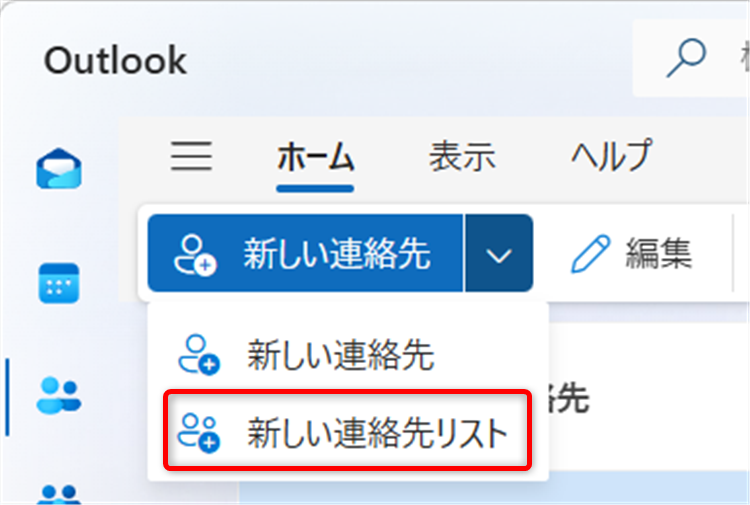750x505 pixels.
Task: Open the ヘルプ tab
Action: (x=612, y=155)
